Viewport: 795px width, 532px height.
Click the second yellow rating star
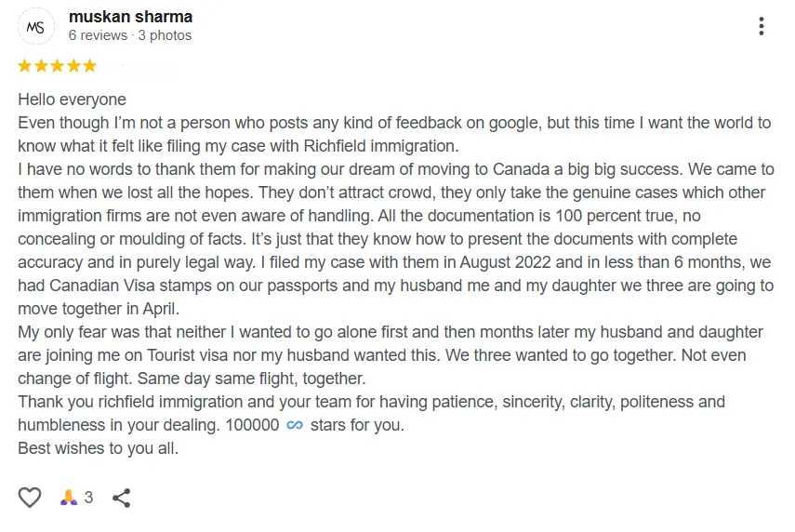(x=41, y=65)
